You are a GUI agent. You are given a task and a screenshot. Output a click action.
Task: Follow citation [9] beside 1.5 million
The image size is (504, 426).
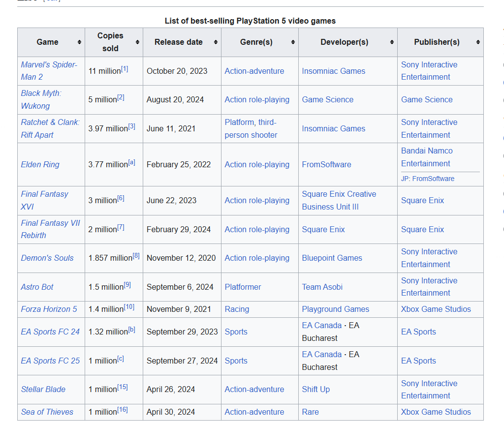(127, 285)
